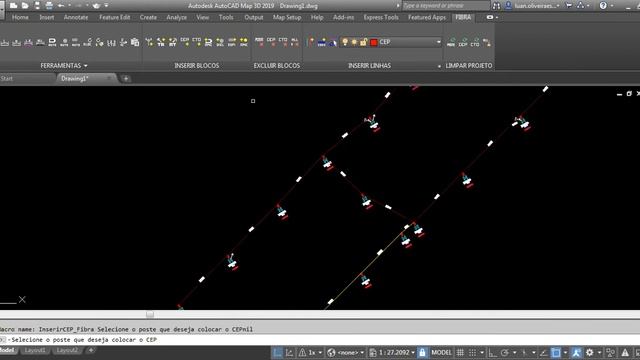Open the Insert ribbon tab
640x360 pixels.
click(x=47, y=17)
